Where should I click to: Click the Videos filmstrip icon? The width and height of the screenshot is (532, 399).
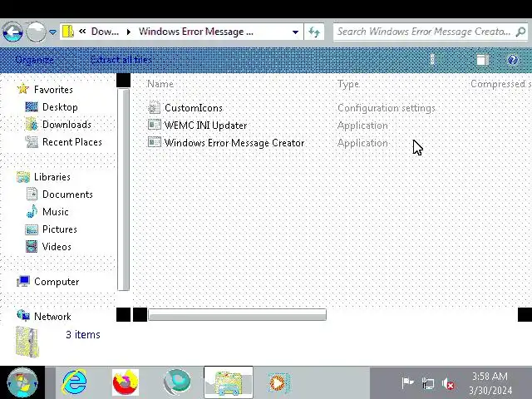[32, 247]
